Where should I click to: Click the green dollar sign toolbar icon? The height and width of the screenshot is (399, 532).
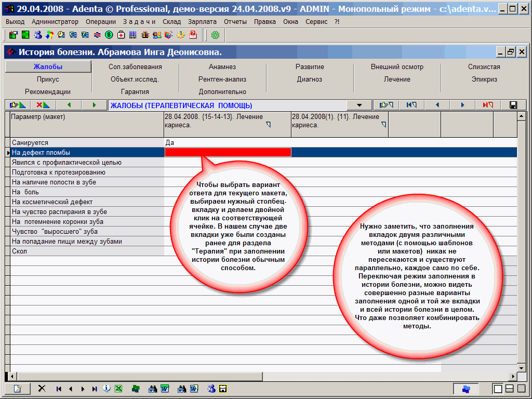pos(109,35)
